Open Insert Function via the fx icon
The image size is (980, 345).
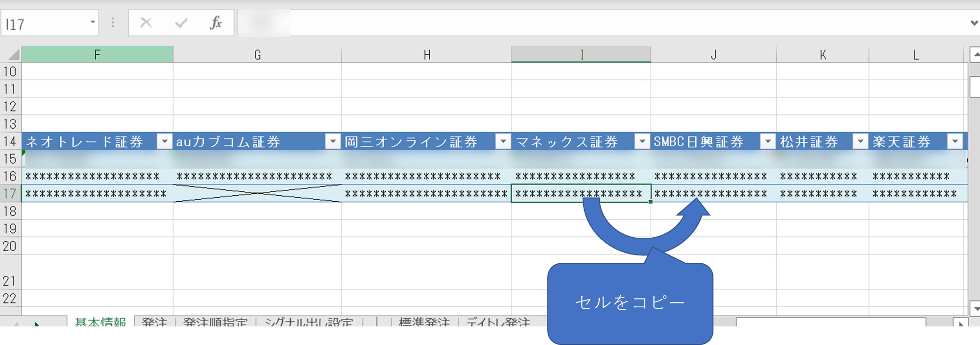pyautogui.click(x=216, y=23)
